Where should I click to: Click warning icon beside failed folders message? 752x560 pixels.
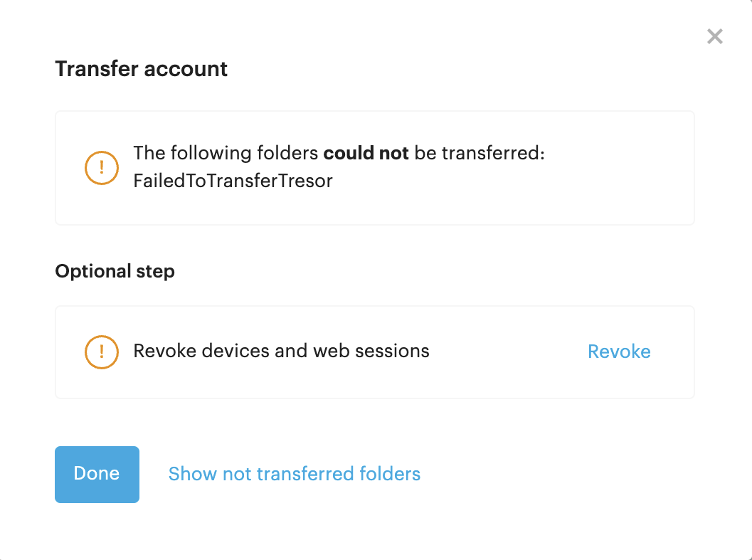[102, 167]
